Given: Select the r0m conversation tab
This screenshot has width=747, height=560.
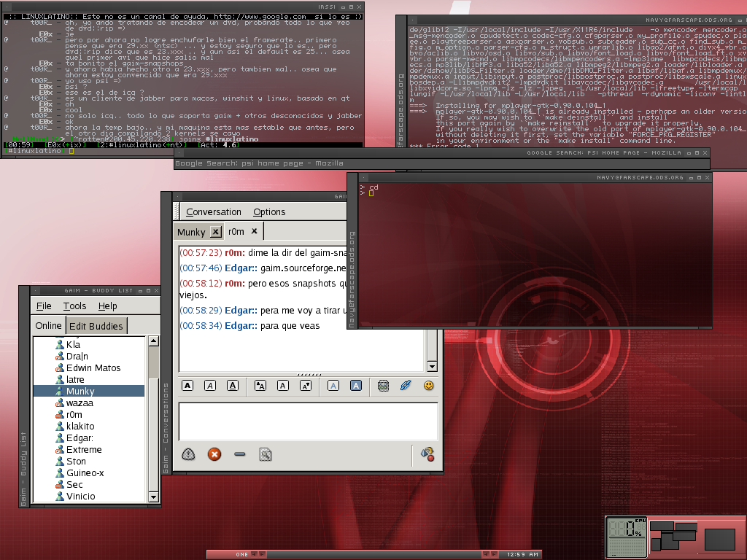Looking at the screenshot, I should tap(236, 231).
